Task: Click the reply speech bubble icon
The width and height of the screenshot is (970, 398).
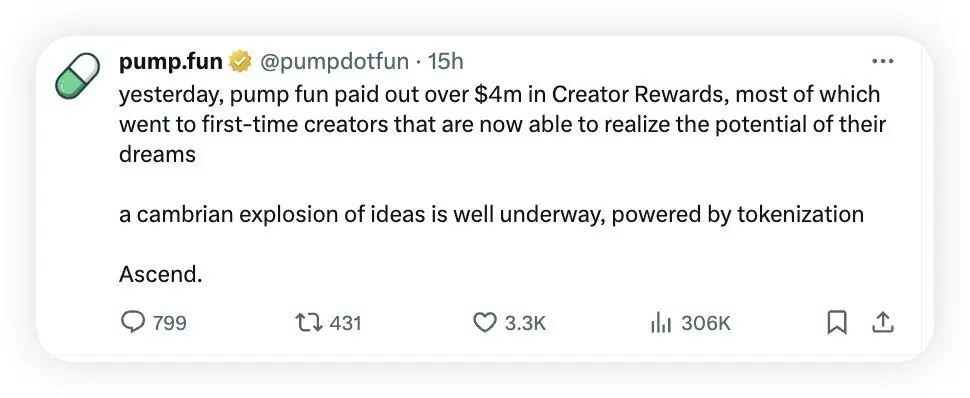Action: (132, 322)
